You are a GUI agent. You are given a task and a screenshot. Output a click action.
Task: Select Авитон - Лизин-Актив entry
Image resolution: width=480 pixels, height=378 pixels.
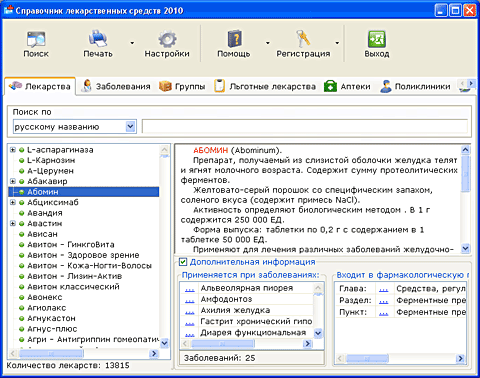74,276
